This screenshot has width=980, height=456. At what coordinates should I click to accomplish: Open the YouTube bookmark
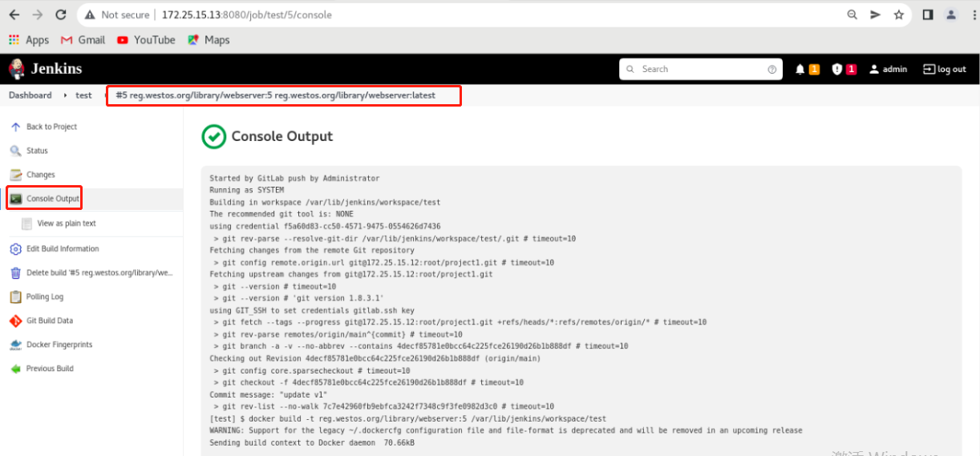point(146,40)
